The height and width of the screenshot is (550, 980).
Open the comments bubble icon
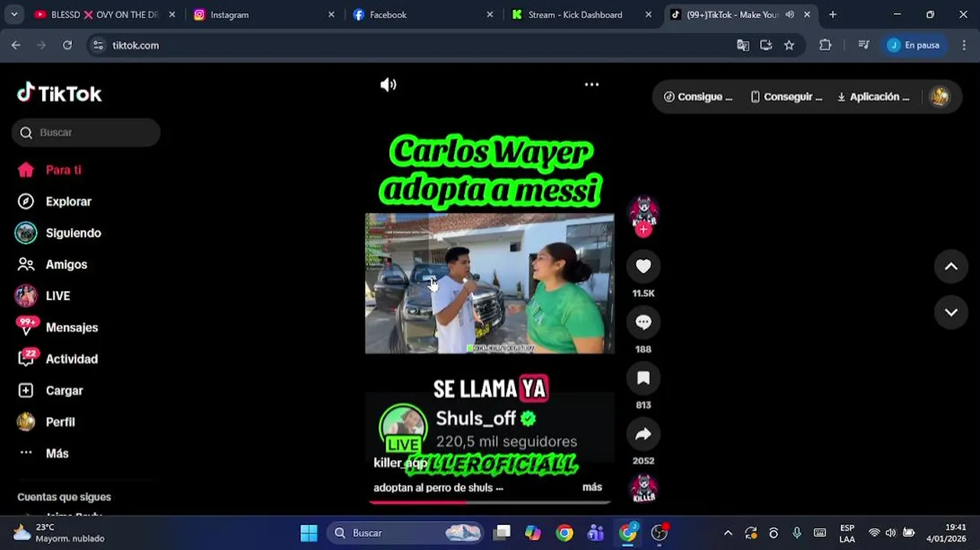[x=643, y=322]
